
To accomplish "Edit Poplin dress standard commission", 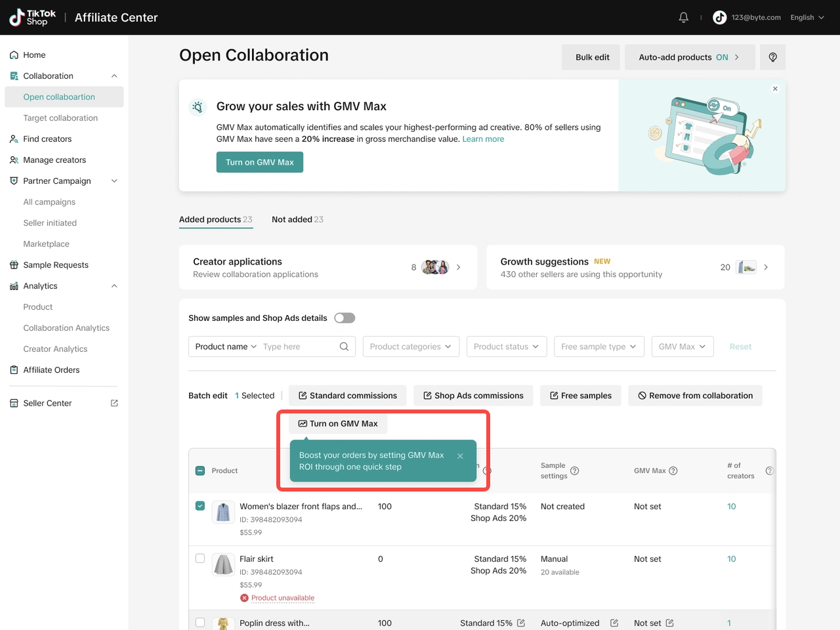I will (x=521, y=623).
